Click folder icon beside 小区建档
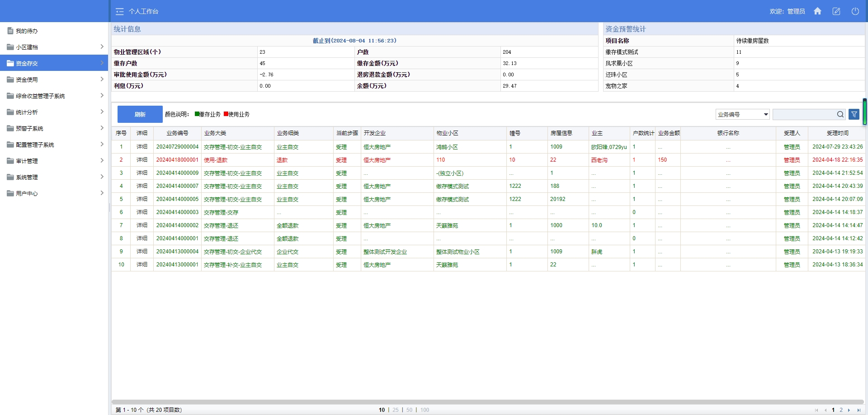 pos(10,47)
